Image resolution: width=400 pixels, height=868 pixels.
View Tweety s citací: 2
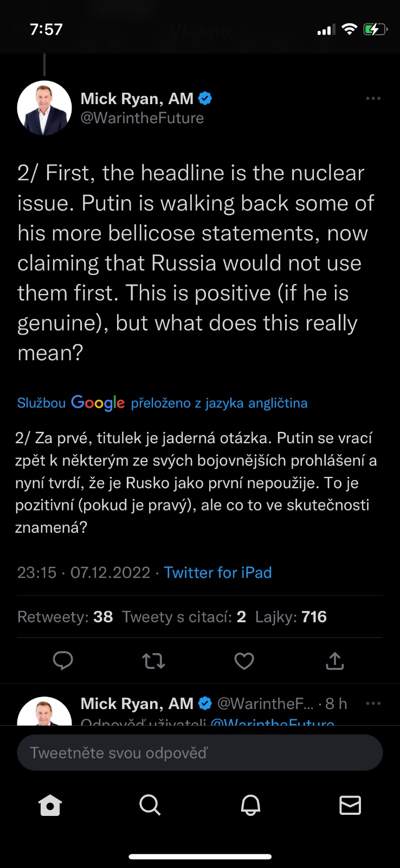tap(184, 617)
